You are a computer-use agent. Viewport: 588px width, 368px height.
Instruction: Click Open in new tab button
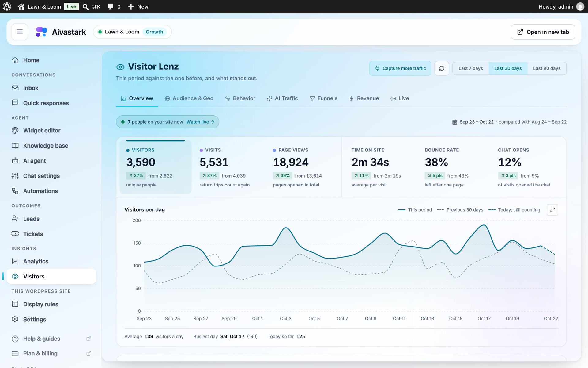pos(543,32)
